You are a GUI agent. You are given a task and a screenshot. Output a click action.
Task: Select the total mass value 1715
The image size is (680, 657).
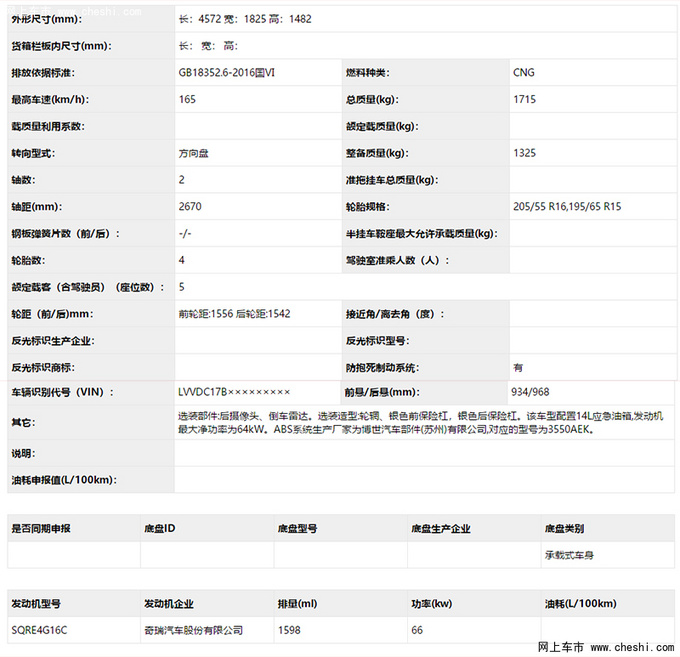point(524,99)
